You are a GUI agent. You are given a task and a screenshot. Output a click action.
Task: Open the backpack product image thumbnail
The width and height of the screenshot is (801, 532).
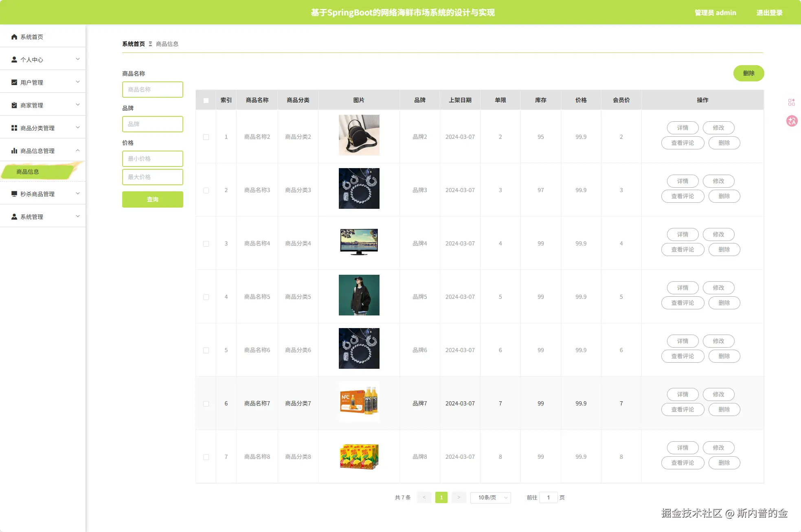[359, 135]
